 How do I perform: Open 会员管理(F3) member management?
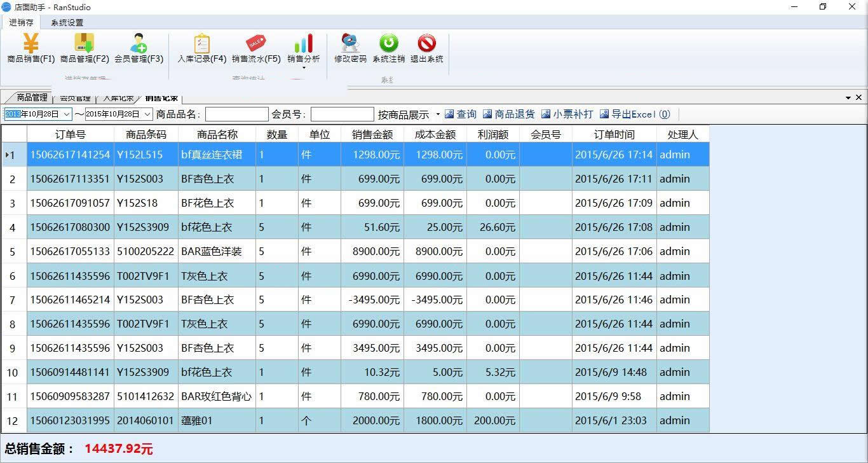coord(139,49)
